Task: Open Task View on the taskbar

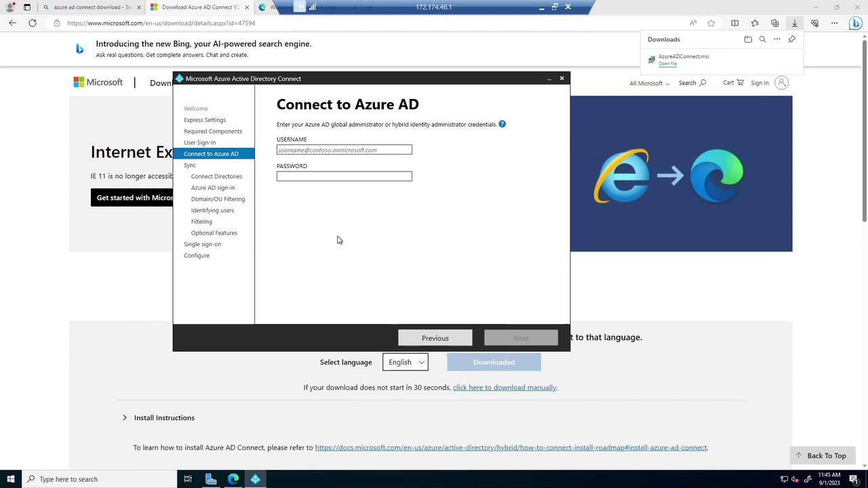Action: [x=188, y=479]
